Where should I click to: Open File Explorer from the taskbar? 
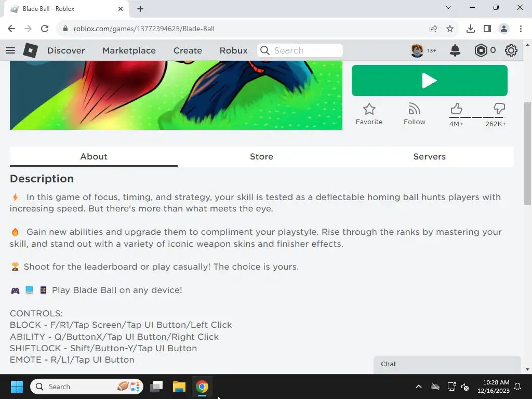(179, 387)
